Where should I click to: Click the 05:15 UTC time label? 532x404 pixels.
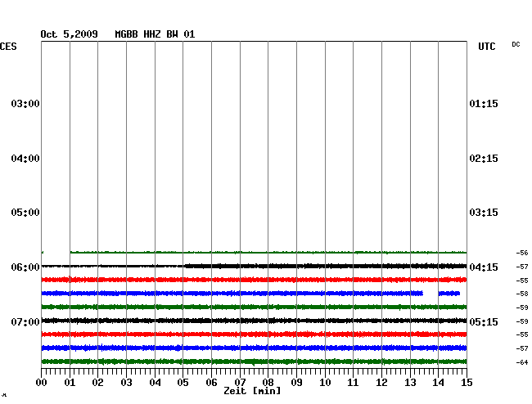[484, 321]
